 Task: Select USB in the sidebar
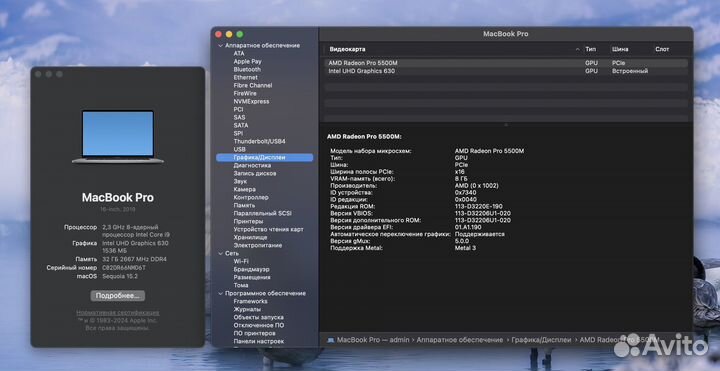tap(239, 149)
